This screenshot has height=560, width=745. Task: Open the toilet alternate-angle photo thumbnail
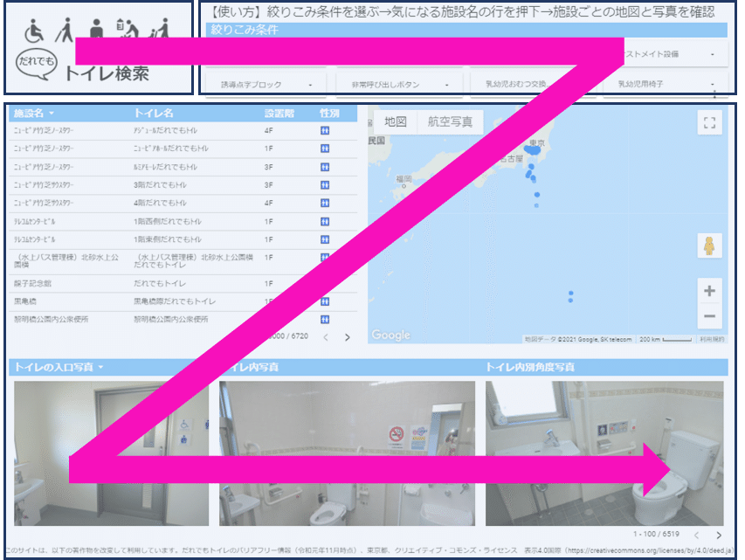604,453
